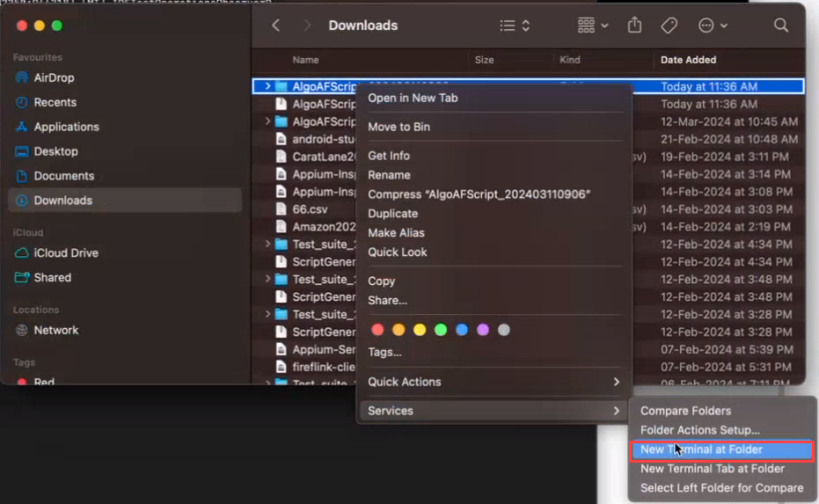Apply the green tag color
This screenshot has width=819, height=504.
click(x=441, y=330)
